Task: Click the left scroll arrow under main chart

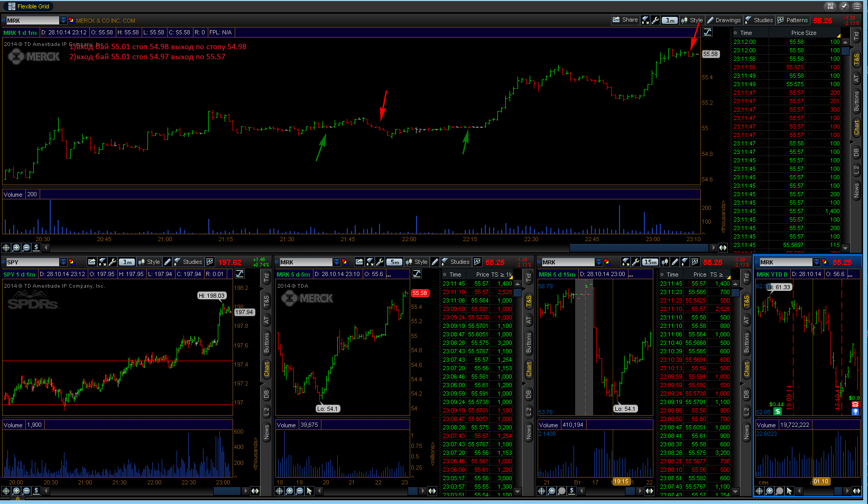Action: tap(46, 248)
